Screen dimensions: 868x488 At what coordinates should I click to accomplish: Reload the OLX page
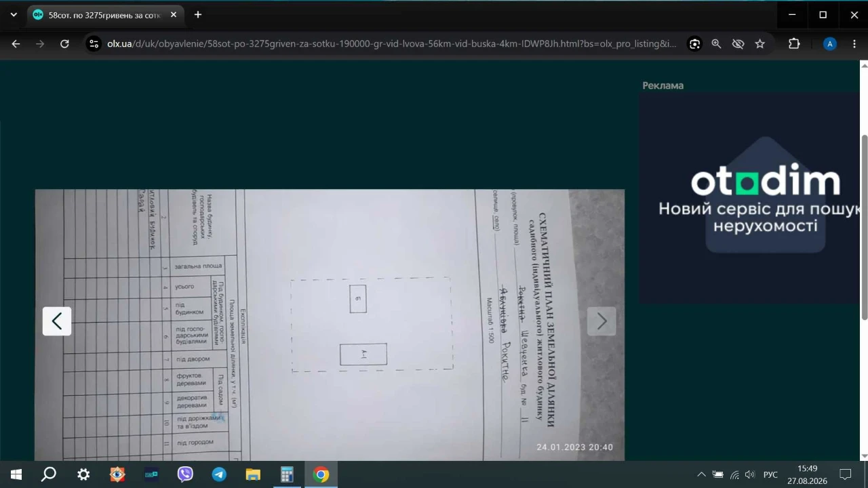point(64,44)
